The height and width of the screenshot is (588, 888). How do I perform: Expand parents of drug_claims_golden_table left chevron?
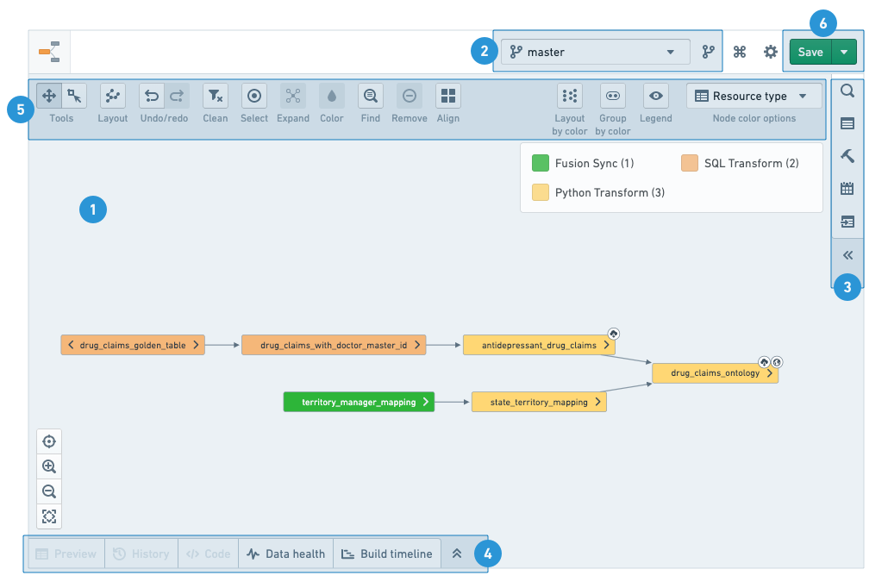[71, 345]
